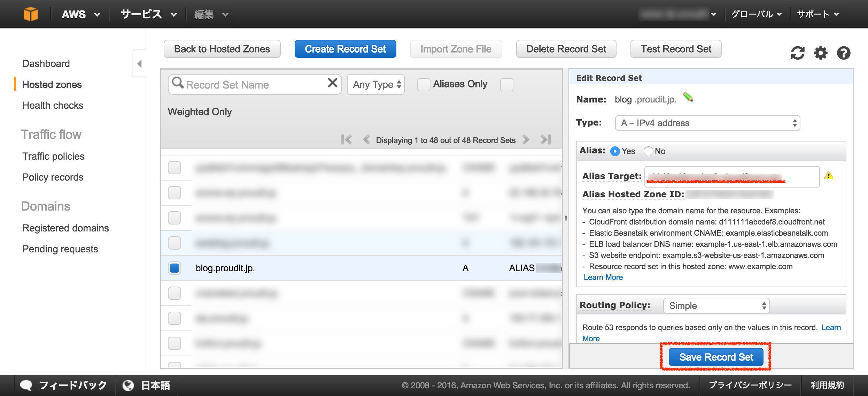Screen dimensions: 868x396
Task: Click the Alias Target warning icon
Action: pyautogui.click(x=829, y=176)
